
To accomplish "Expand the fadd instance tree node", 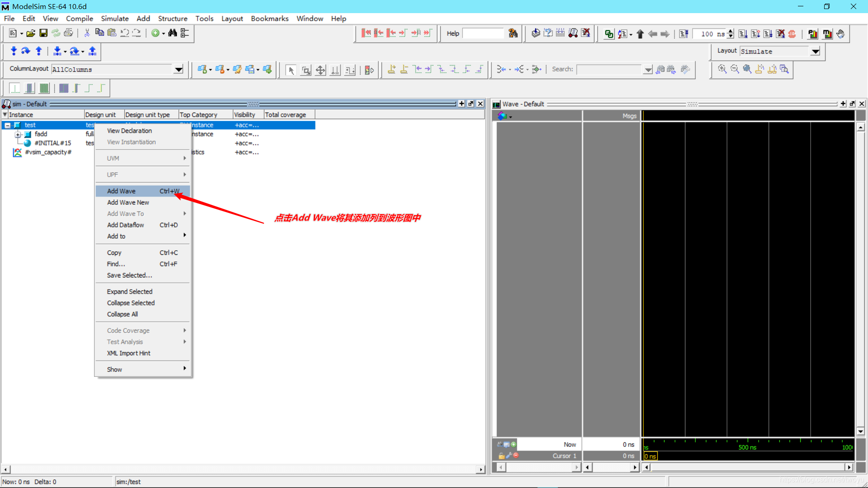I will pos(18,134).
